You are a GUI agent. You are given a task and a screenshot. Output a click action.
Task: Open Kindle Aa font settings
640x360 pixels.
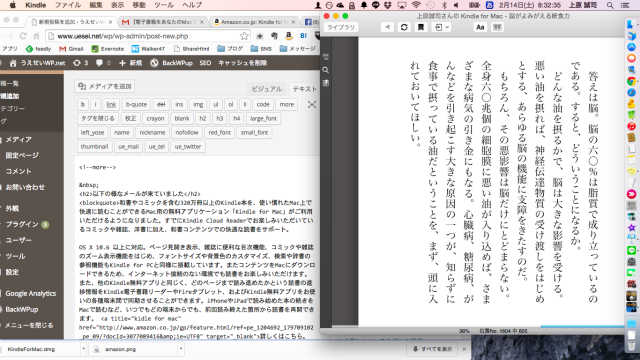[x=480, y=27]
